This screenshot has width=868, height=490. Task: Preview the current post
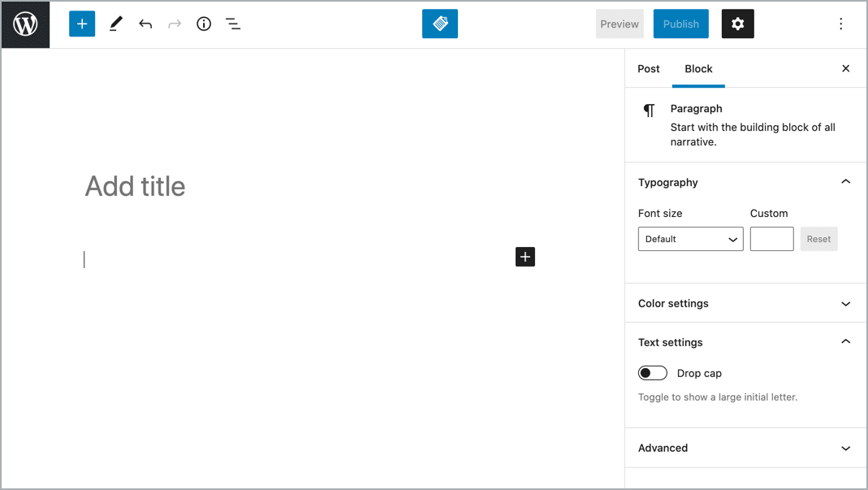[x=620, y=24]
